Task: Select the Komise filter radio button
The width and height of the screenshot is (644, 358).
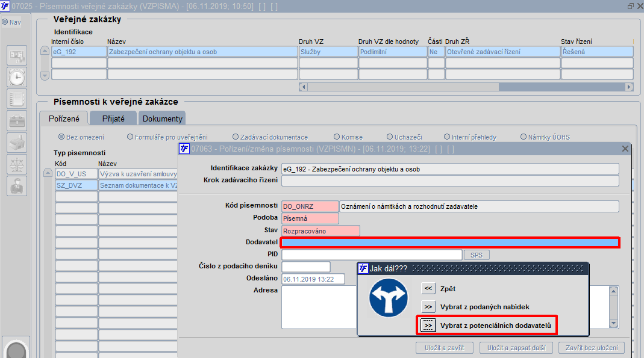Action: point(337,137)
